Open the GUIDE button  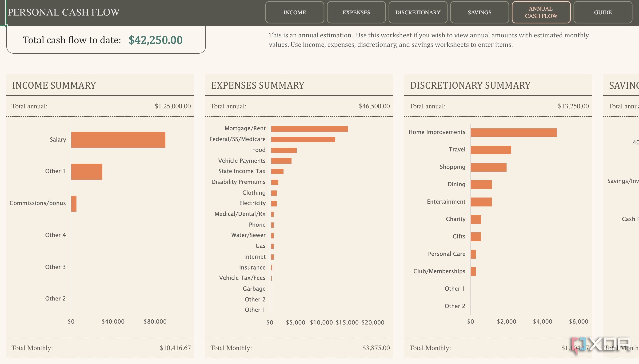tap(603, 12)
